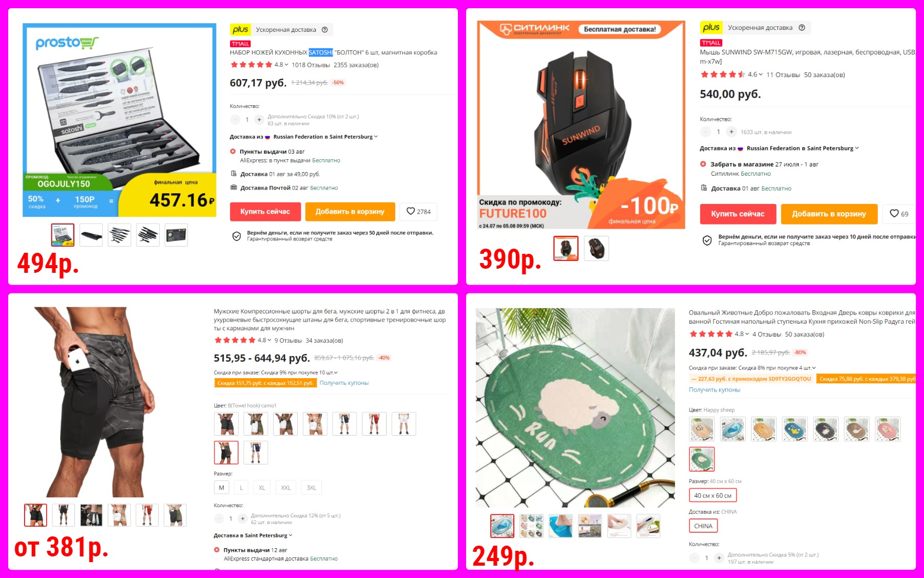Pick the red shorts color swatch
Image resolution: width=924 pixels, height=578 pixels.
click(x=374, y=424)
